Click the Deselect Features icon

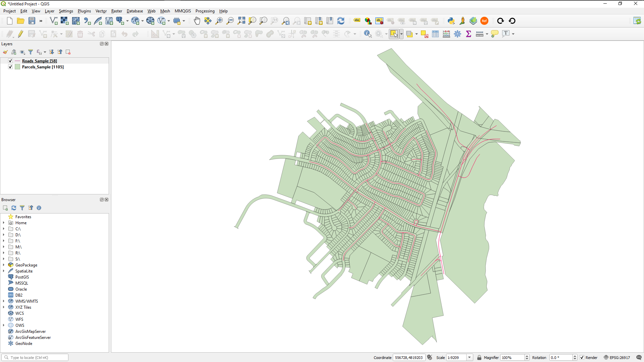click(x=424, y=34)
